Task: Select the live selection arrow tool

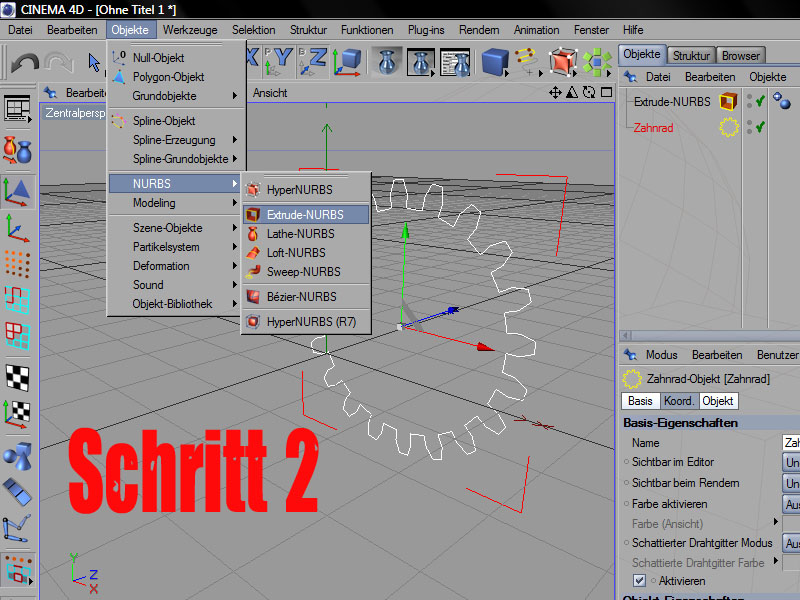Action: [x=94, y=63]
